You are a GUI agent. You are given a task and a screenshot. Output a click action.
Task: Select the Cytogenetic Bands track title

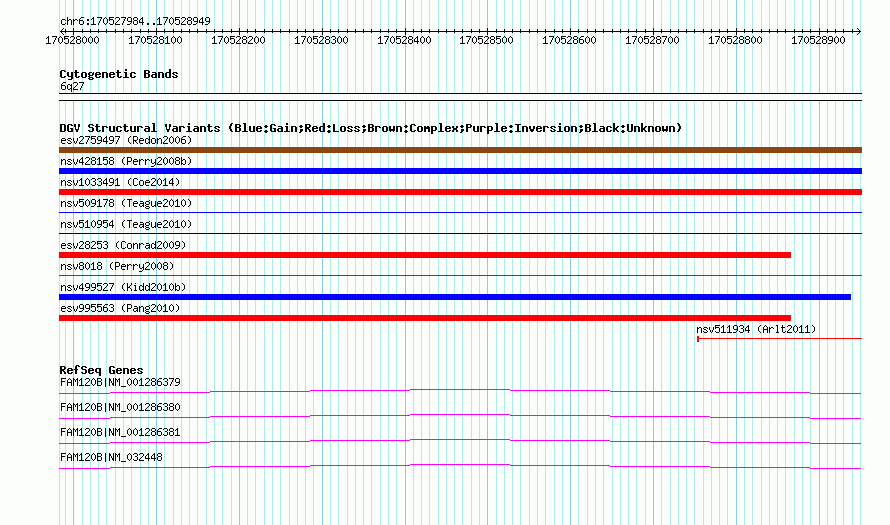pos(119,74)
